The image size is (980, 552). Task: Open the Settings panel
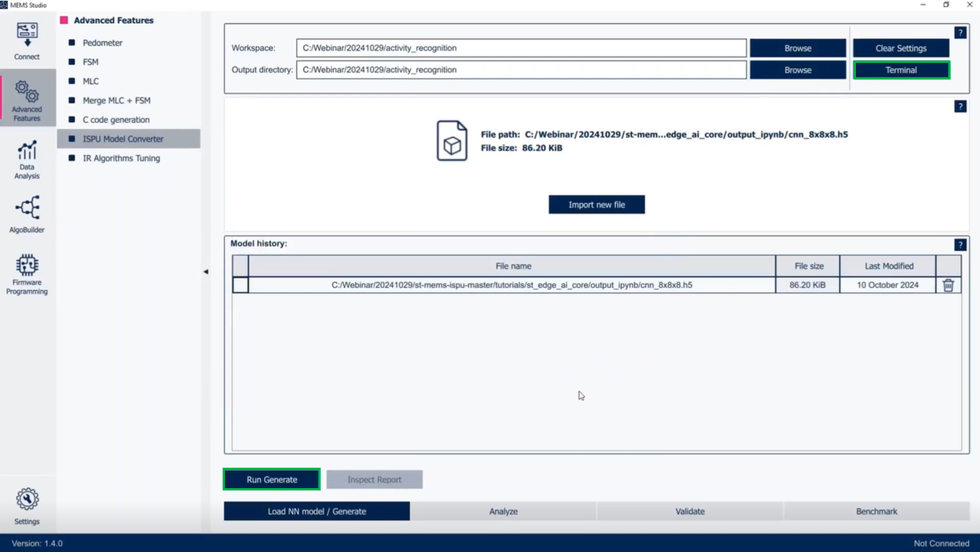point(27,505)
